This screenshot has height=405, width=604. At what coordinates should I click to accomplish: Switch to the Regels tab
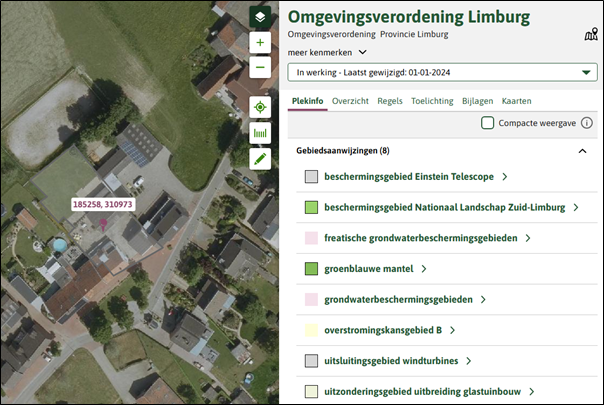click(390, 101)
